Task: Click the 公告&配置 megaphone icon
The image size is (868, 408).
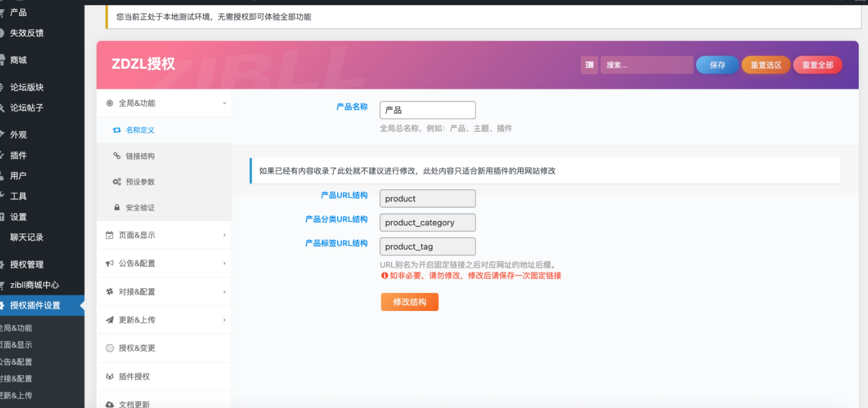Action: pyautogui.click(x=110, y=263)
